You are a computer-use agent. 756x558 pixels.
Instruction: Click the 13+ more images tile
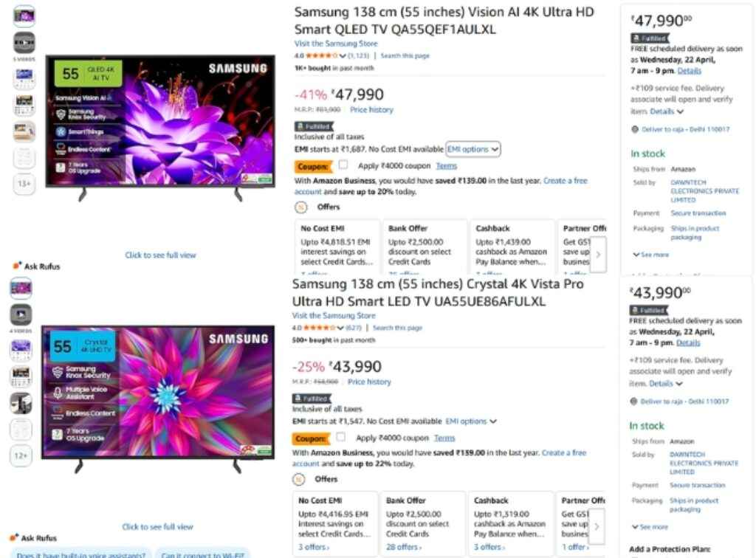click(x=22, y=184)
